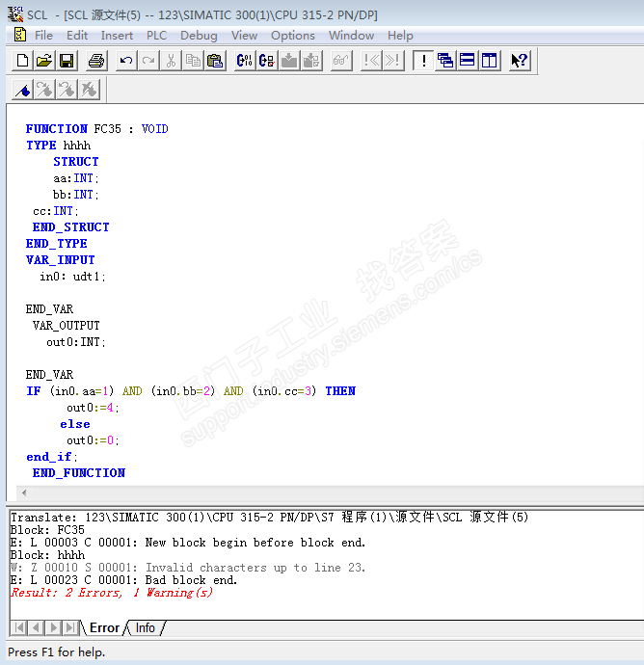Open the View menu
The height and width of the screenshot is (665, 644).
[x=244, y=36]
